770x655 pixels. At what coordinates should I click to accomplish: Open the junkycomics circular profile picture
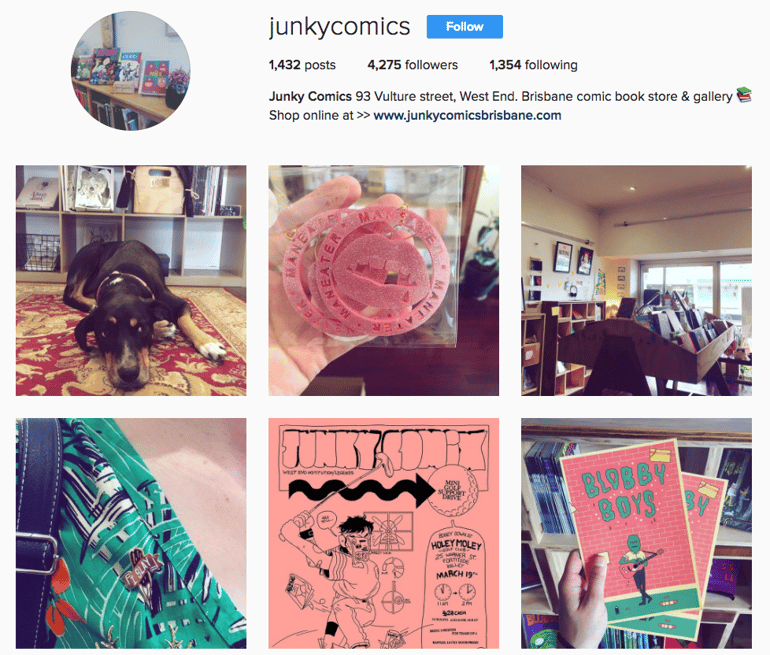(131, 71)
